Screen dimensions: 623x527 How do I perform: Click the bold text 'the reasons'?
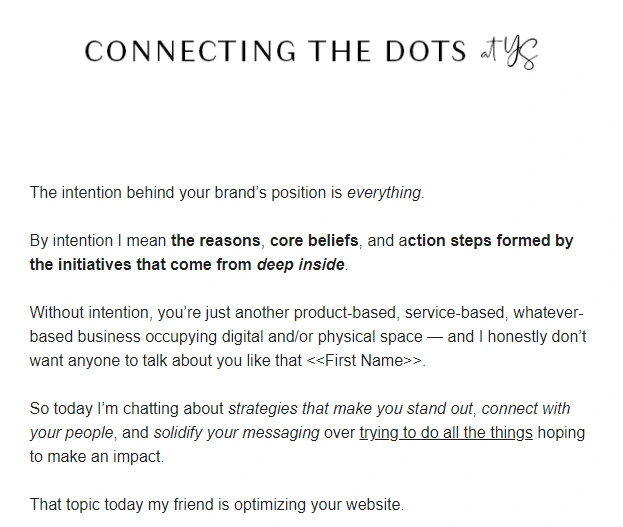tap(215, 241)
